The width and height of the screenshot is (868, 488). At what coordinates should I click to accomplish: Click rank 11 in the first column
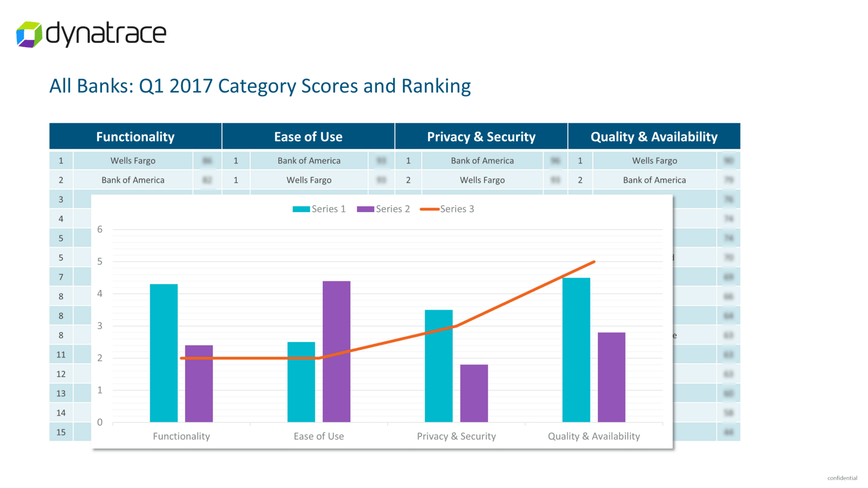click(x=61, y=355)
